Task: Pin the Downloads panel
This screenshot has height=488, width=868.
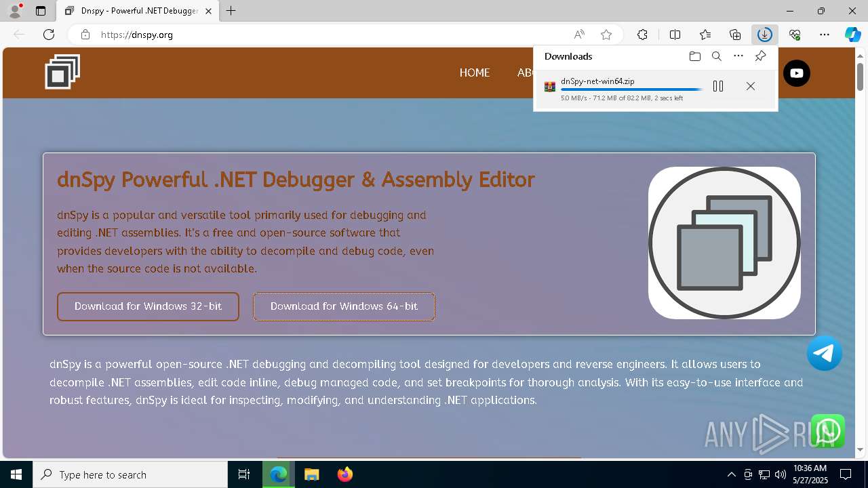Action: coord(761,56)
